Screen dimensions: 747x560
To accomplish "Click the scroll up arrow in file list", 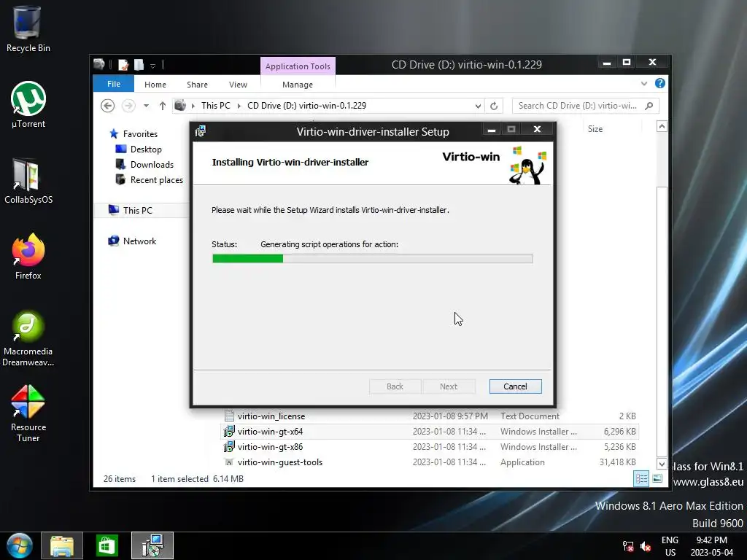I will coord(662,127).
